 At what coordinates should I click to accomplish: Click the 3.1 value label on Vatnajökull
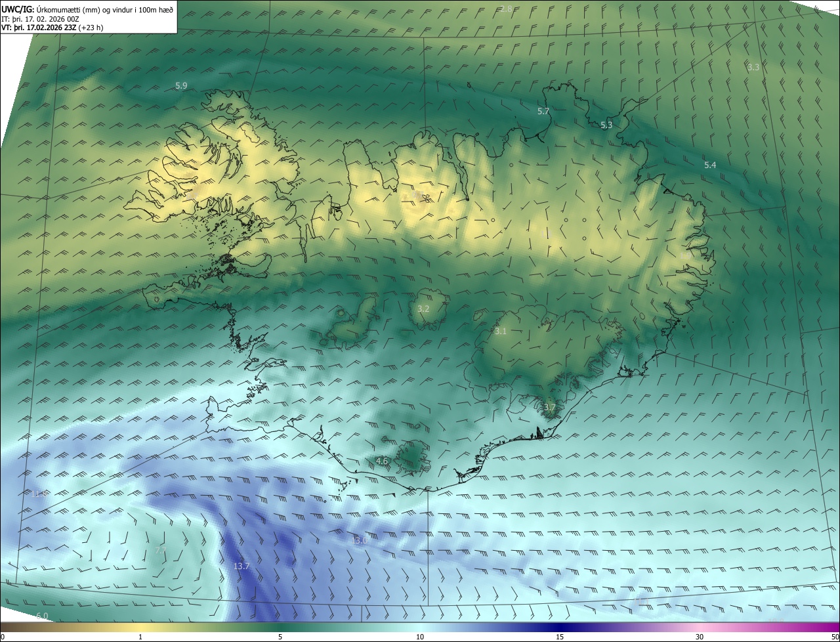(501, 332)
